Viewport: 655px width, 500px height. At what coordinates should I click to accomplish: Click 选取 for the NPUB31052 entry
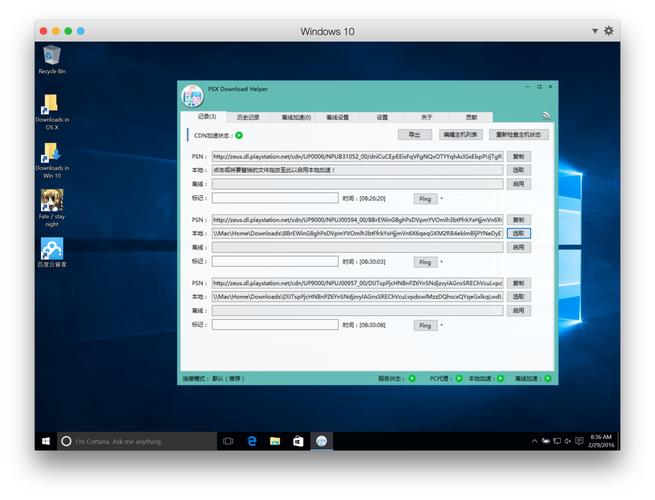pos(518,170)
